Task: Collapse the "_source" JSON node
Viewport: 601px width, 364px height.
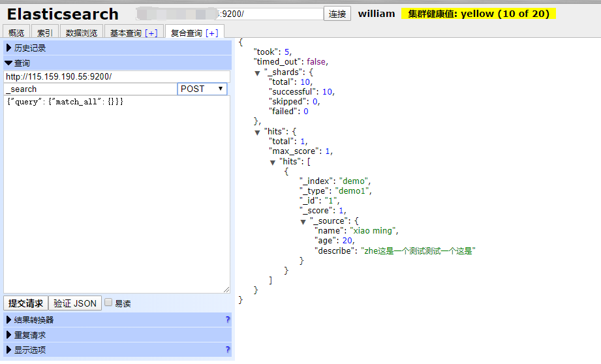Action: [303, 222]
